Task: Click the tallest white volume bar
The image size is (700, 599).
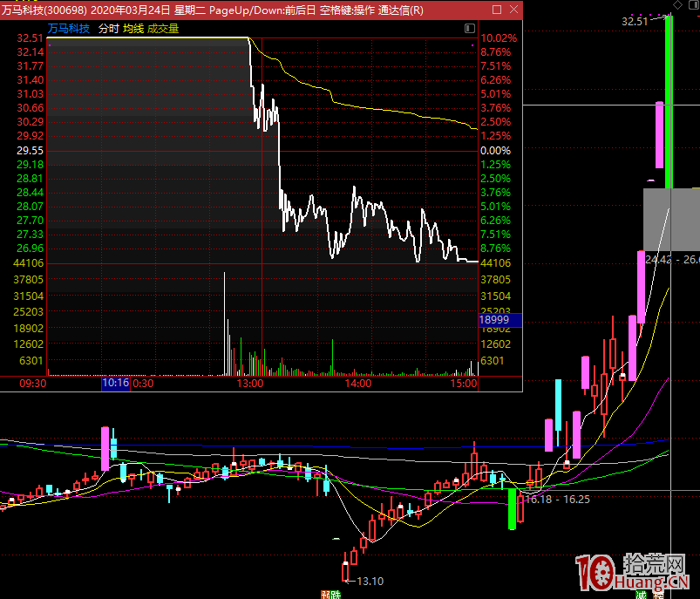Action: coord(224,323)
